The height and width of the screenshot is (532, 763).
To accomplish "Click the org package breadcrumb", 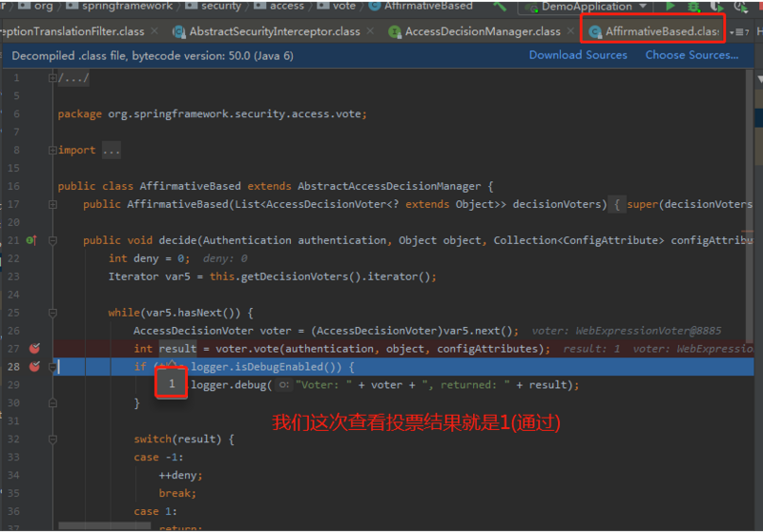I will (35, 6).
